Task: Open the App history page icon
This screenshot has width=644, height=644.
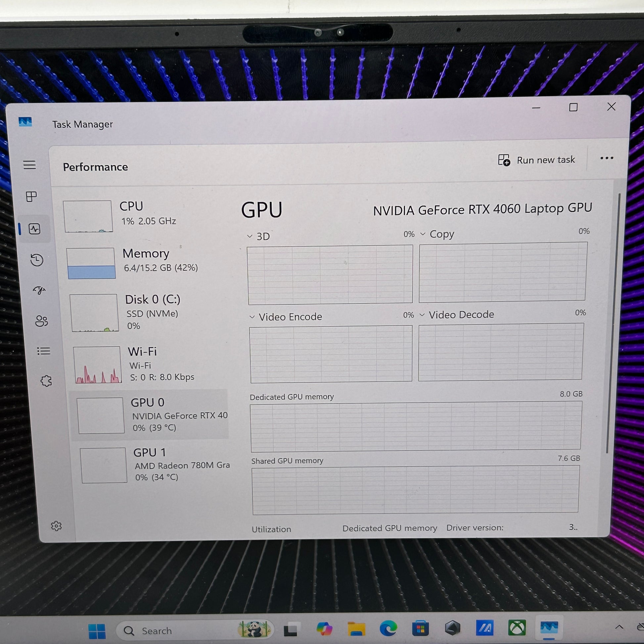Action: point(37,260)
